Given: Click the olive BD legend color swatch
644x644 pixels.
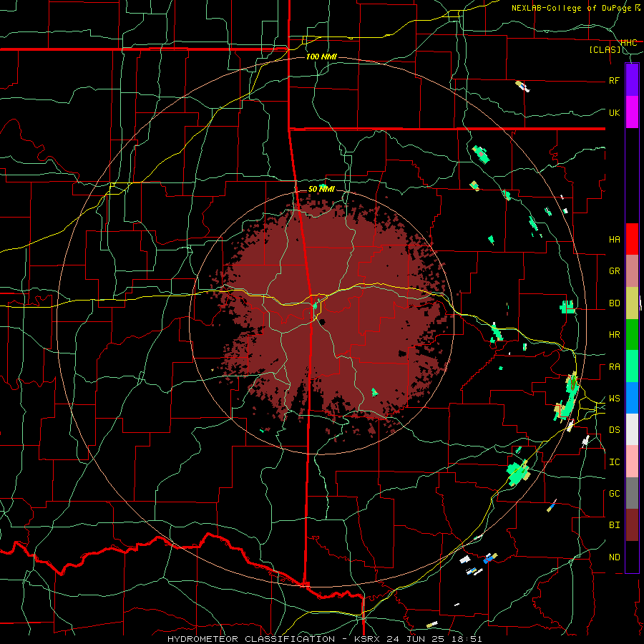Looking at the screenshot, I should 632,303.
